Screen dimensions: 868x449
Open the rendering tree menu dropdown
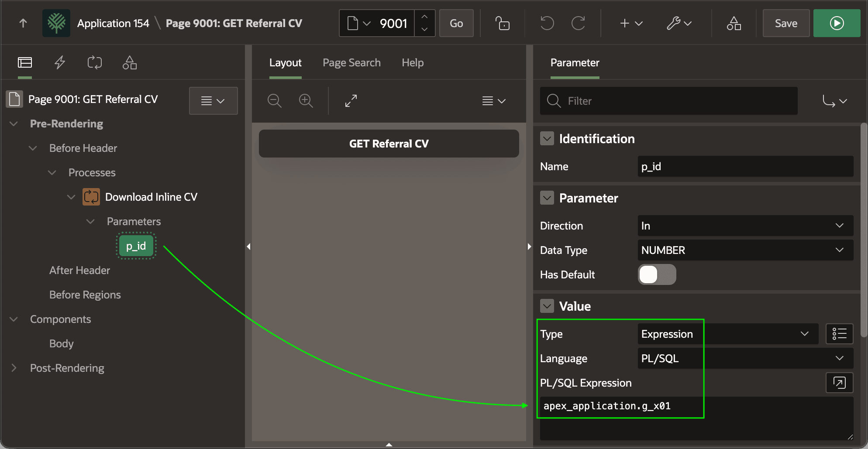pos(213,101)
